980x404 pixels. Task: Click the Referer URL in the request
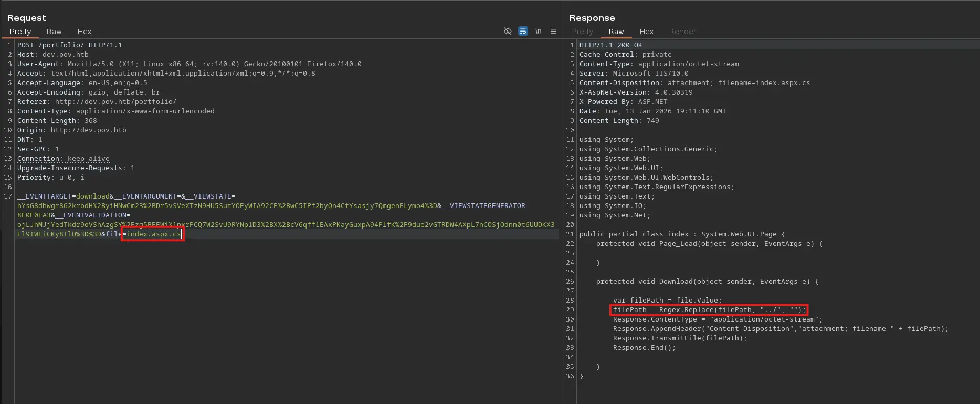(115, 102)
